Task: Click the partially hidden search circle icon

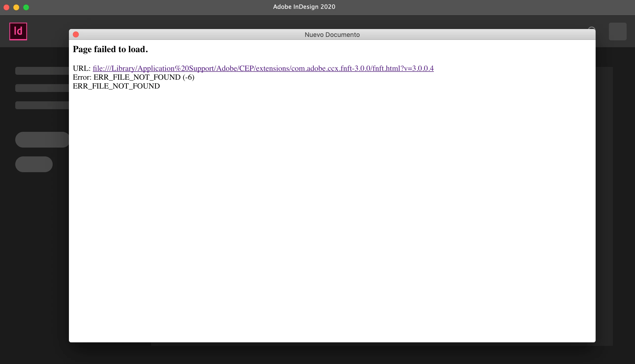Action: click(591, 28)
